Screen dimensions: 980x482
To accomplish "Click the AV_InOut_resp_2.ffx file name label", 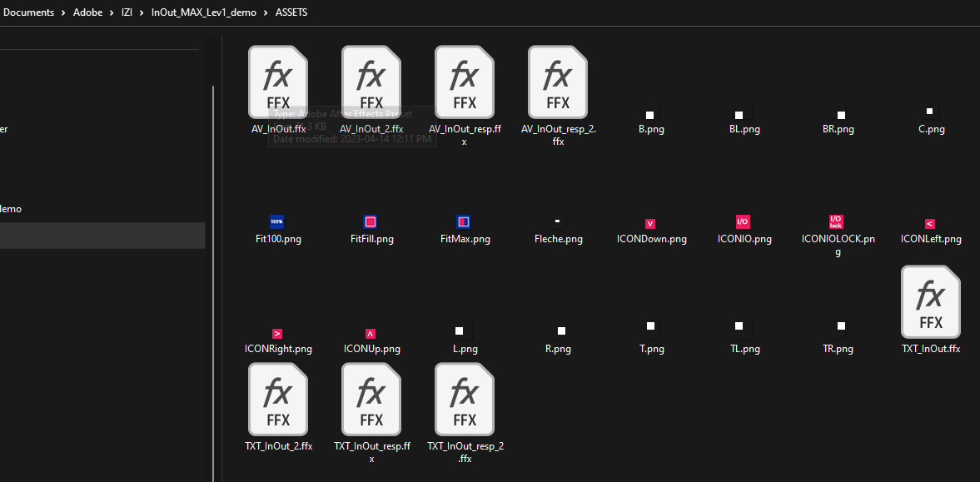I will pyautogui.click(x=558, y=135).
